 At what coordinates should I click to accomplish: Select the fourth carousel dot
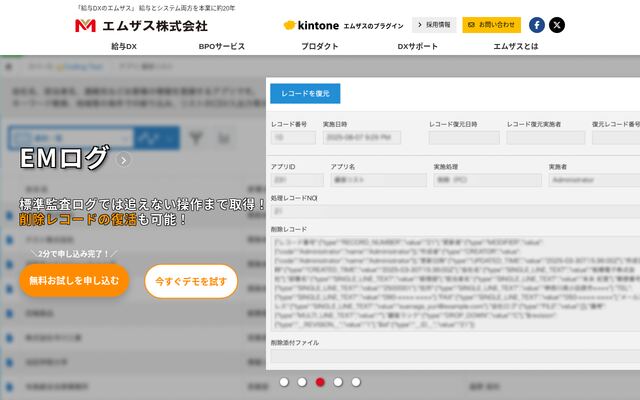pos(338,382)
